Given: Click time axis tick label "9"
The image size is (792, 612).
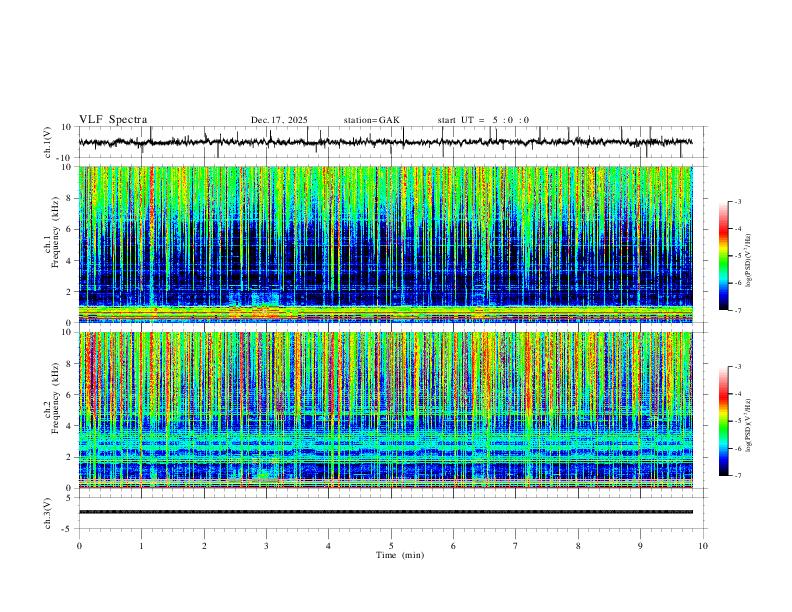Looking at the screenshot, I should point(640,546).
